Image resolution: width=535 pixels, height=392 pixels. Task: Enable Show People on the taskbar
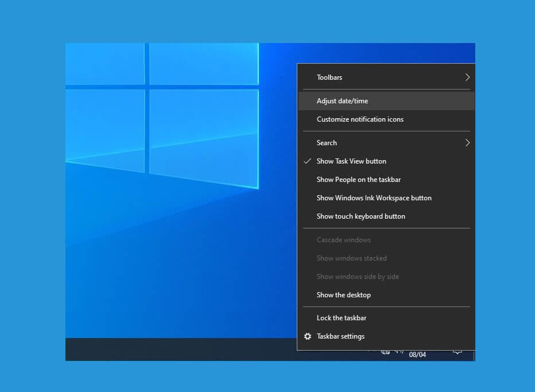point(359,180)
